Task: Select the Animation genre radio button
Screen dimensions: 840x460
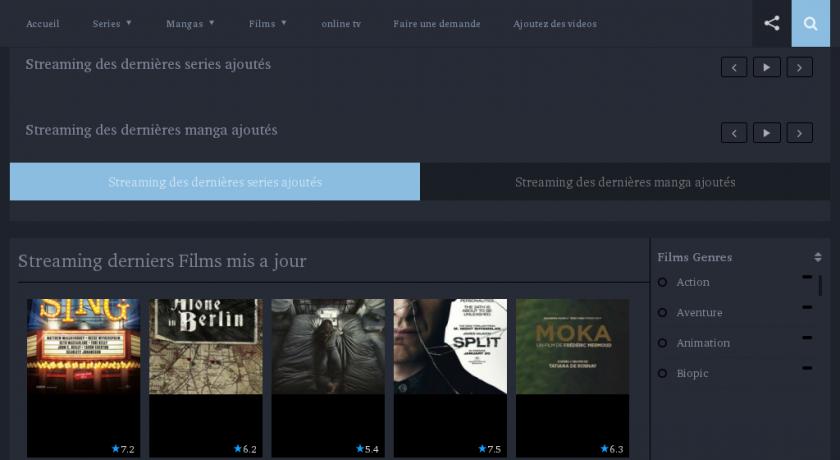Action: click(663, 343)
